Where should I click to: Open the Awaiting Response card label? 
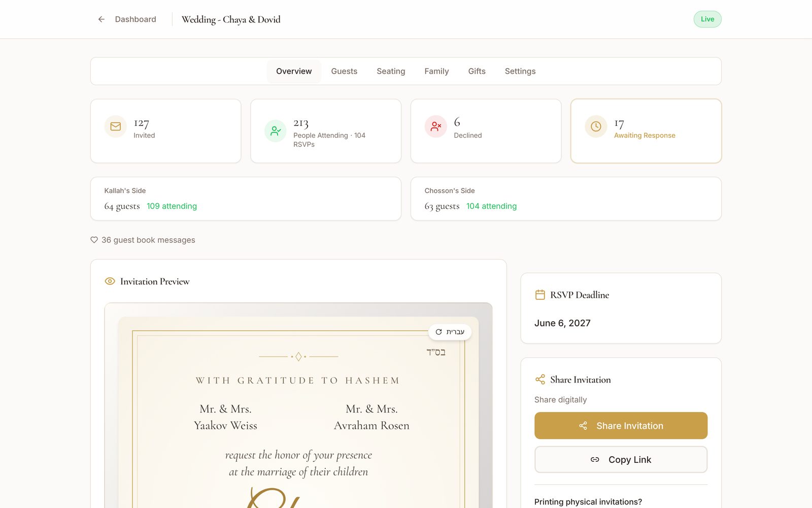[645, 136]
